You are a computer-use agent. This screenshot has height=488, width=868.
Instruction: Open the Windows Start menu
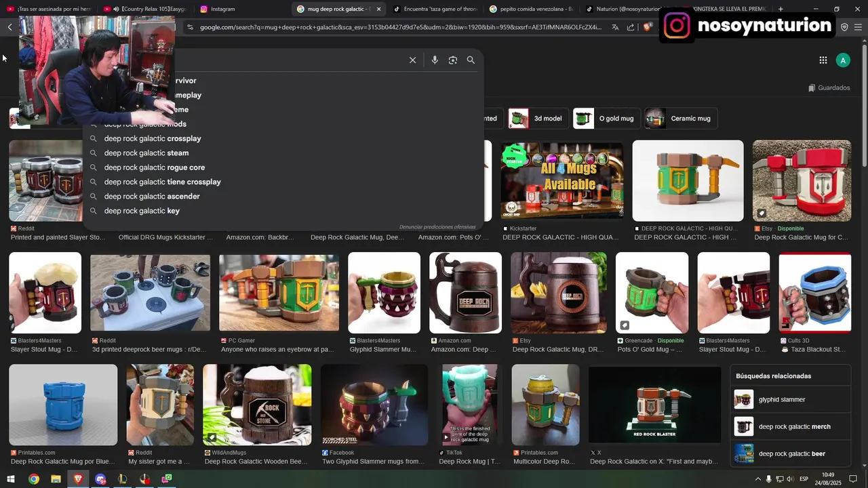tap(11, 479)
